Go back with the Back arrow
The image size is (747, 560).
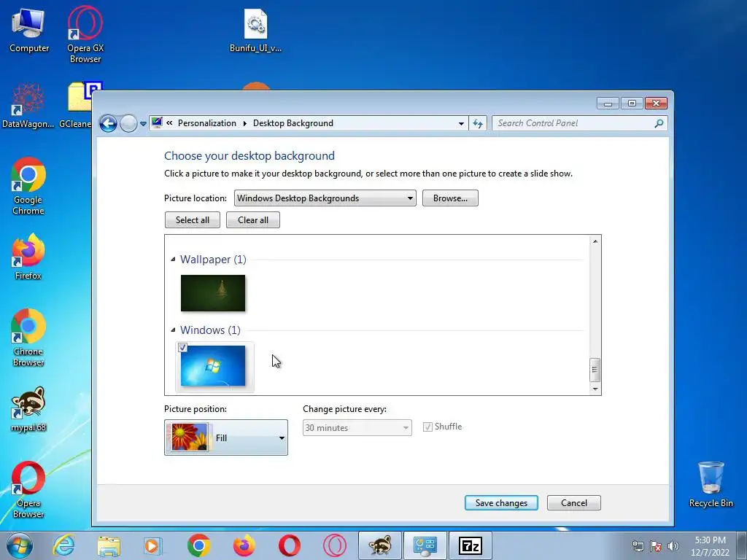click(x=108, y=124)
